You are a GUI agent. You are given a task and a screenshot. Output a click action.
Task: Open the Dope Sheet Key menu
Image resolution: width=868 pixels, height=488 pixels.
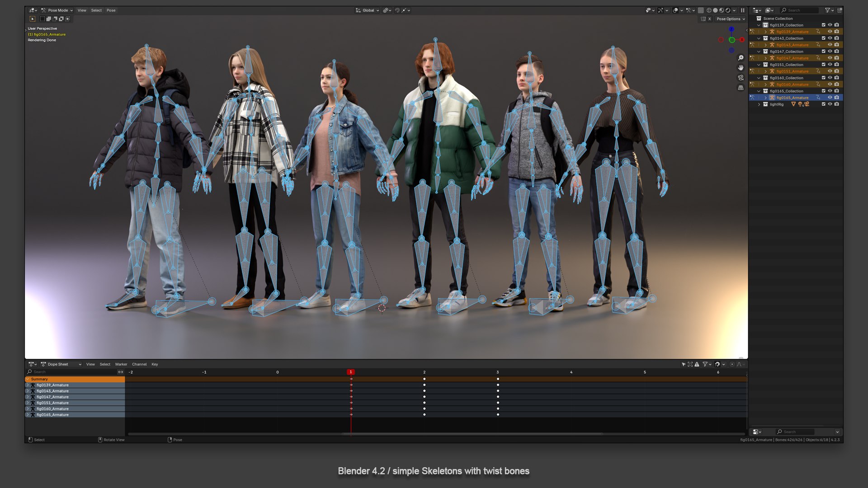pos(155,364)
